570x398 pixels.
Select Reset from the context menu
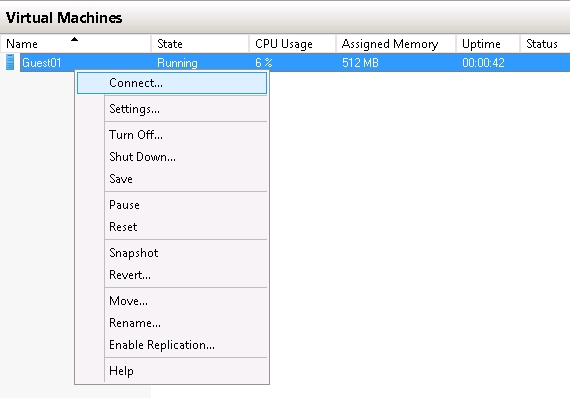tap(172, 227)
